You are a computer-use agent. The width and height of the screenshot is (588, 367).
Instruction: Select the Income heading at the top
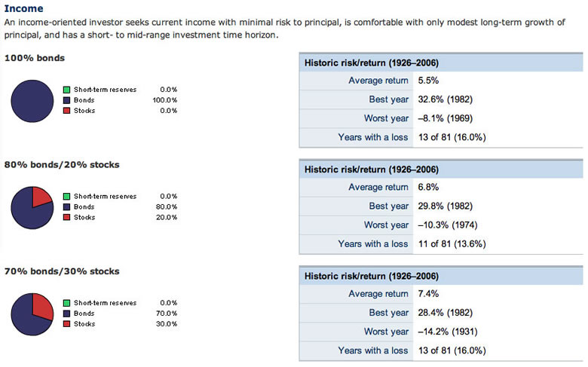(23, 9)
